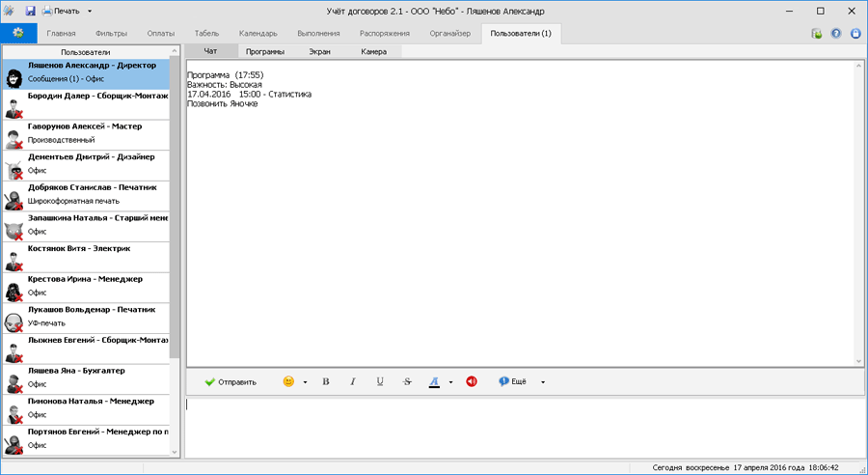Click the blue lock icon
Screen dimensions: 868x475
click(855, 33)
